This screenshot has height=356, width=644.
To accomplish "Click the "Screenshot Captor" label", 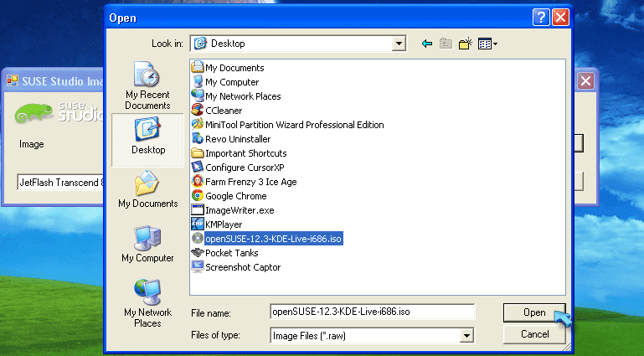I will coord(243,267).
